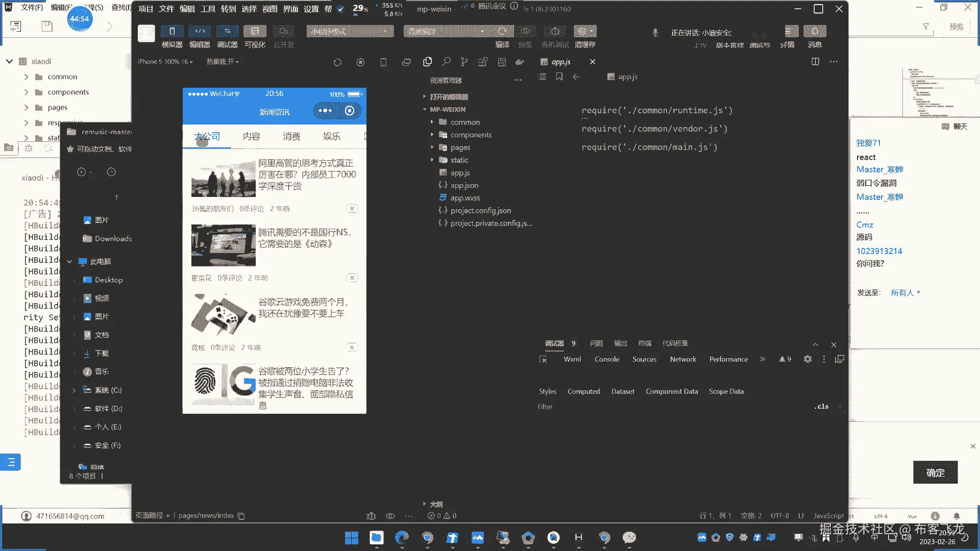This screenshot has width=980, height=551.
Task: Open the source control branch icon
Action: [464, 62]
